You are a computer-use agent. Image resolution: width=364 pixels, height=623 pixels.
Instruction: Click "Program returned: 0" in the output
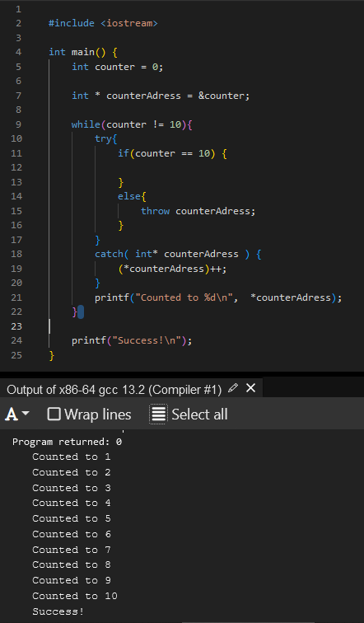(x=67, y=442)
